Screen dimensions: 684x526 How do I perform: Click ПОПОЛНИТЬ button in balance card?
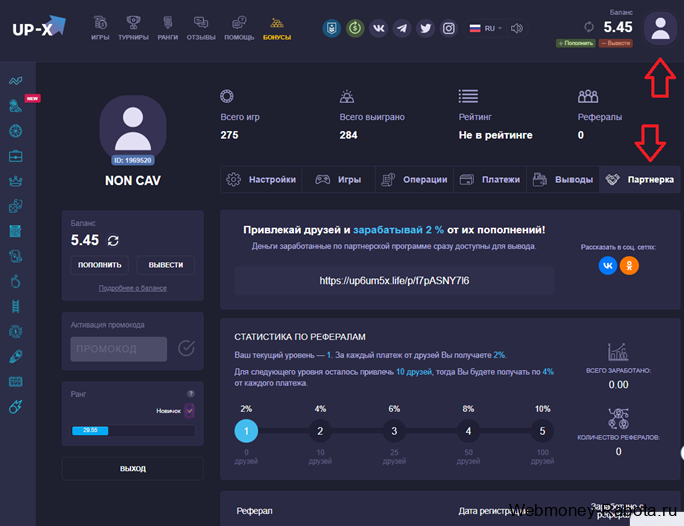(99, 265)
